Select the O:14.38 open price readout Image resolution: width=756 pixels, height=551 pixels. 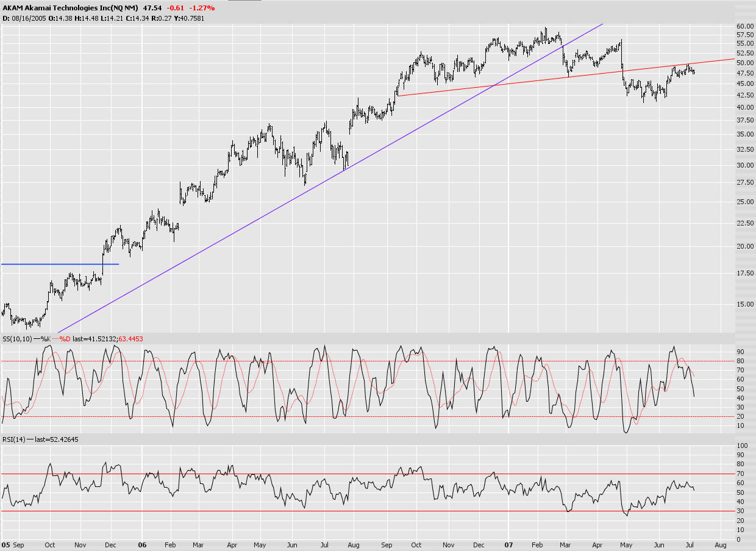(59, 18)
